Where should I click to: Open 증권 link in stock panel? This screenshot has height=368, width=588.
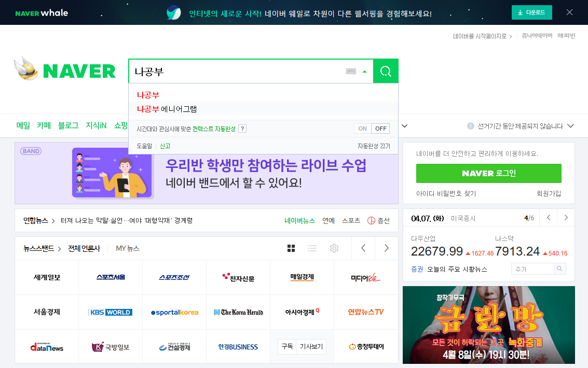[417, 269]
